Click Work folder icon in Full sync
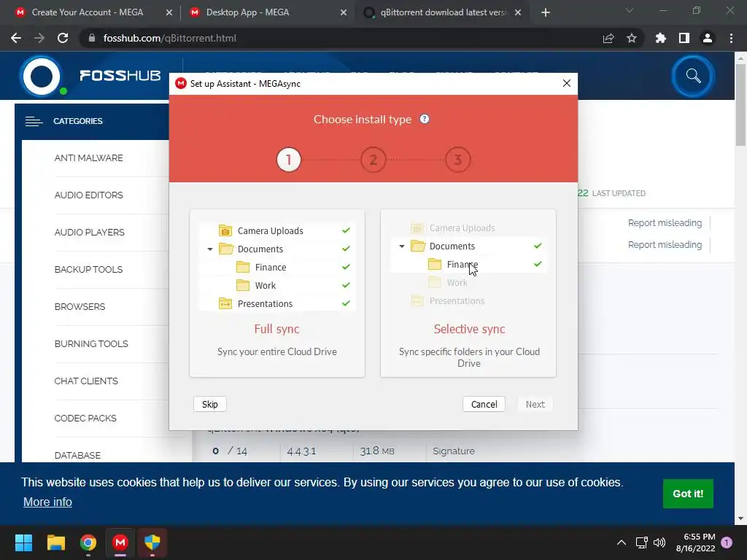Viewport: 747px width, 560px height. pos(243,285)
